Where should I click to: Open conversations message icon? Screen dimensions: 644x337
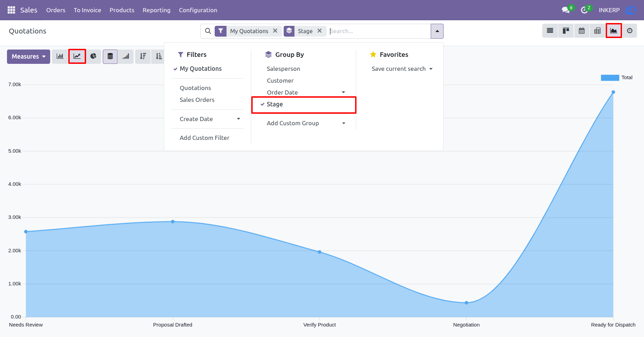point(566,10)
